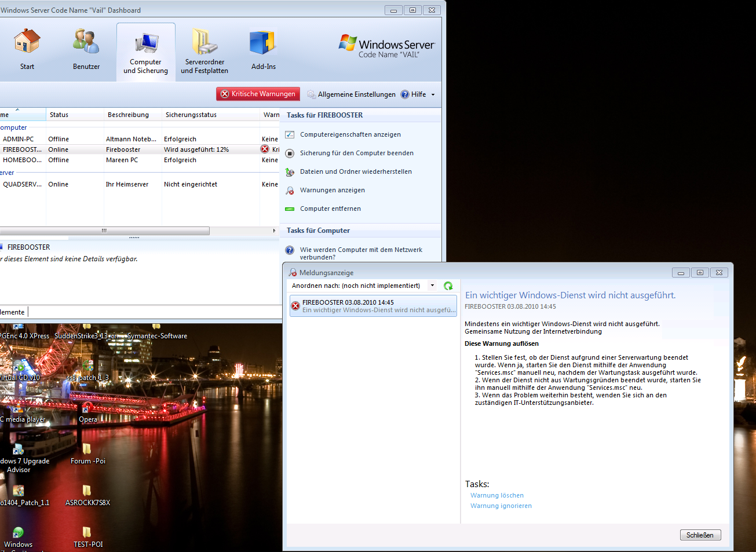
Task: Switch to the Benutzer tab
Action: pos(86,49)
